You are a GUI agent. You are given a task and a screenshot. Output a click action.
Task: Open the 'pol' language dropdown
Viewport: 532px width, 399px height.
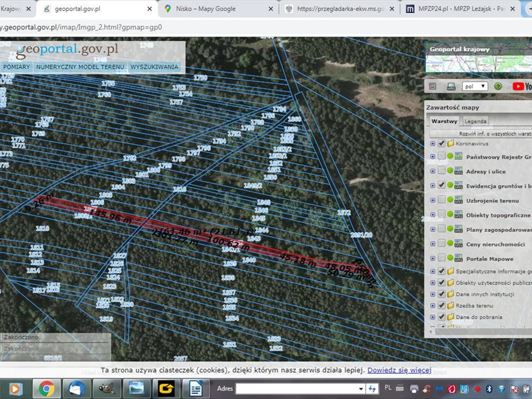point(474,86)
